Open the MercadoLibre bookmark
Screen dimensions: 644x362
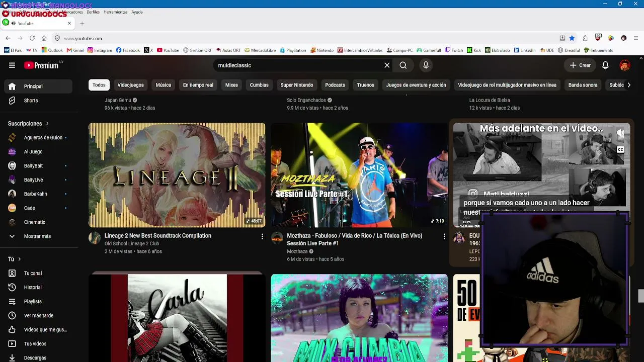tap(260, 50)
